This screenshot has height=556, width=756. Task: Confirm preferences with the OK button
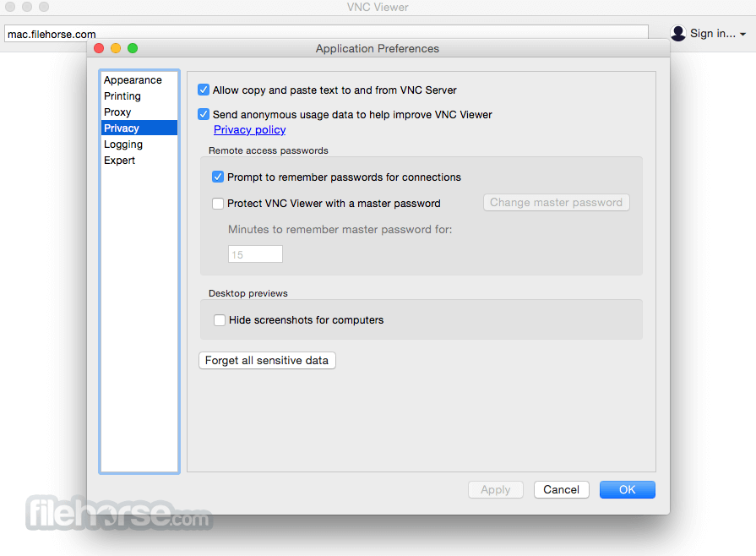[628, 490]
